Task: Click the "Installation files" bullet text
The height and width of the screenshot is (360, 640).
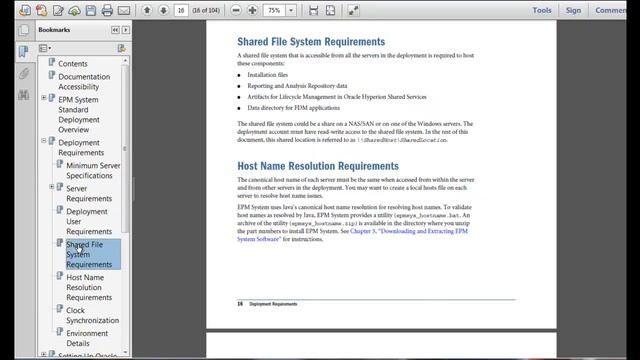Action: [x=267, y=75]
